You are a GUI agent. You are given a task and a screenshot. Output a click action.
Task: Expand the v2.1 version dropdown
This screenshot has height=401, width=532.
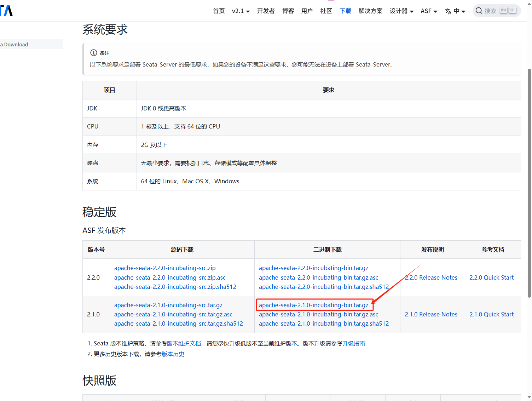click(x=241, y=11)
